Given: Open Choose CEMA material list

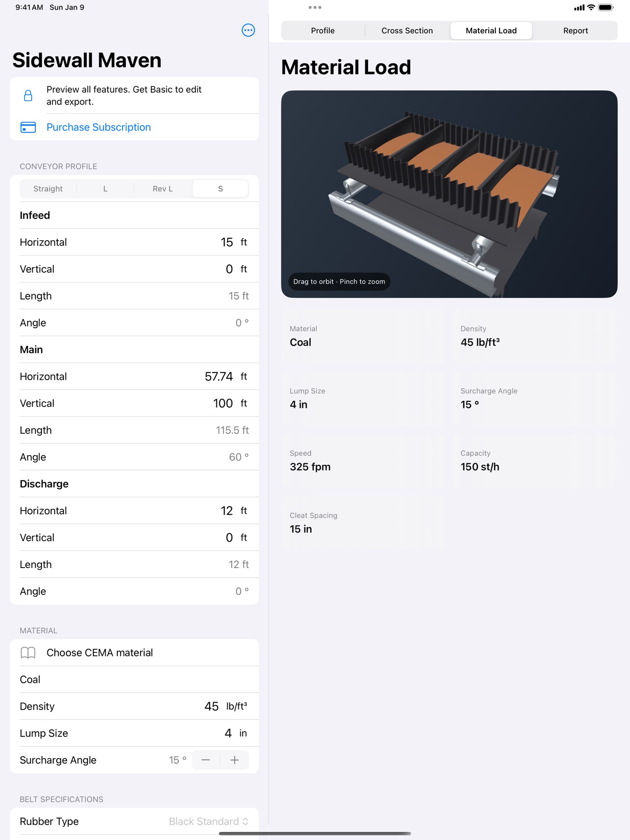Looking at the screenshot, I should (134, 653).
